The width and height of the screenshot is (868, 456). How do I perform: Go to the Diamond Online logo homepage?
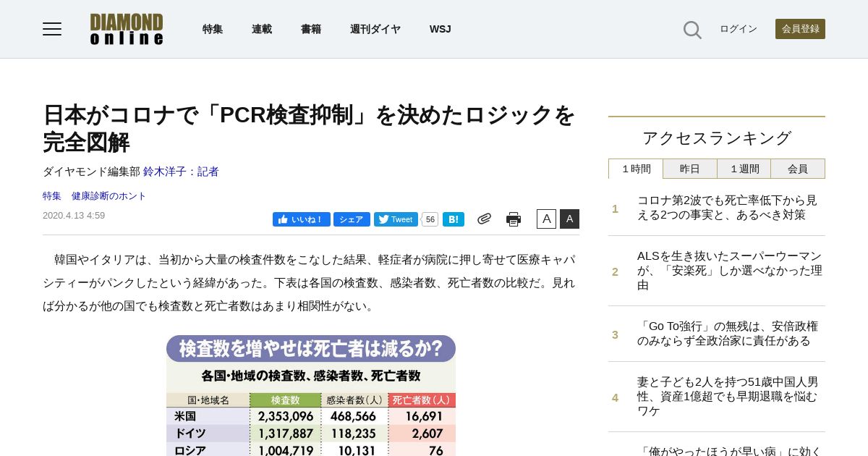point(127,29)
